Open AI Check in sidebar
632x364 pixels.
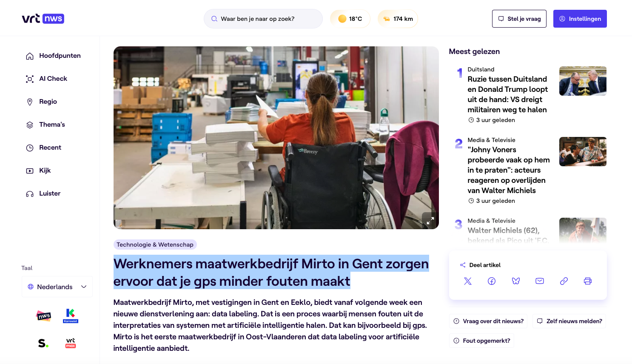pyautogui.click(x=46, y=79)
